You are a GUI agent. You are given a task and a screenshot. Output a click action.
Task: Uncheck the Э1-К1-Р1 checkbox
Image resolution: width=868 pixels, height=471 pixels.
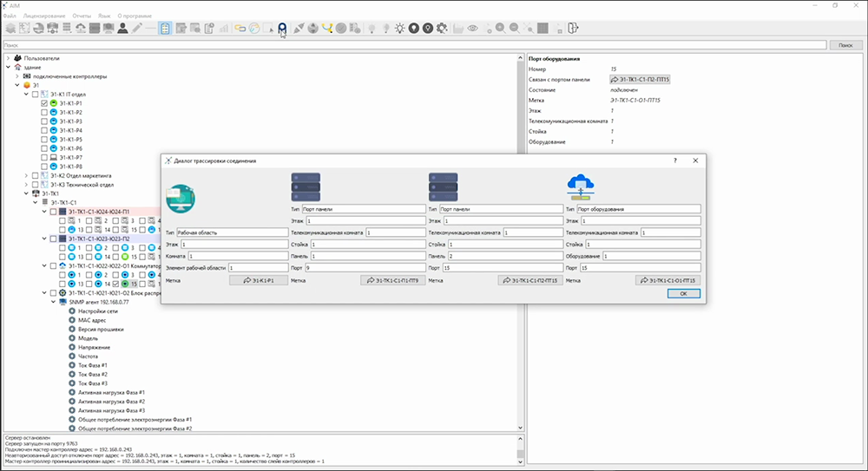click(x=44, y=103)
